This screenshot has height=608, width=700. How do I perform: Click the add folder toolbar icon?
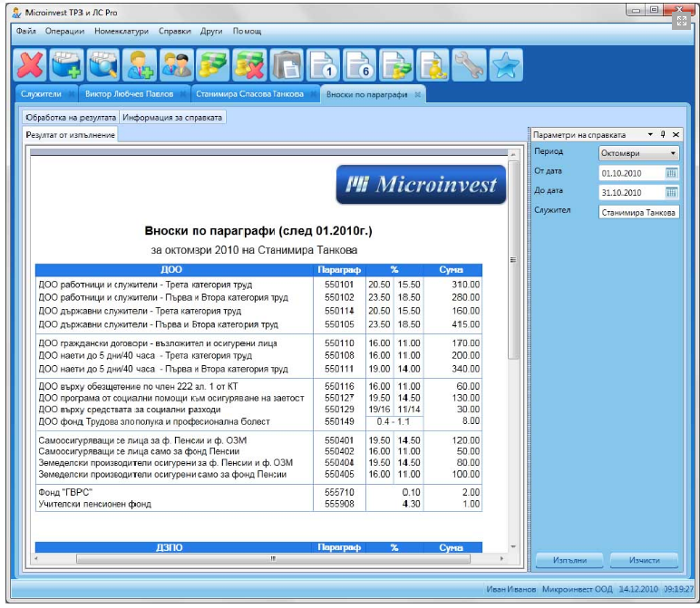67,64
